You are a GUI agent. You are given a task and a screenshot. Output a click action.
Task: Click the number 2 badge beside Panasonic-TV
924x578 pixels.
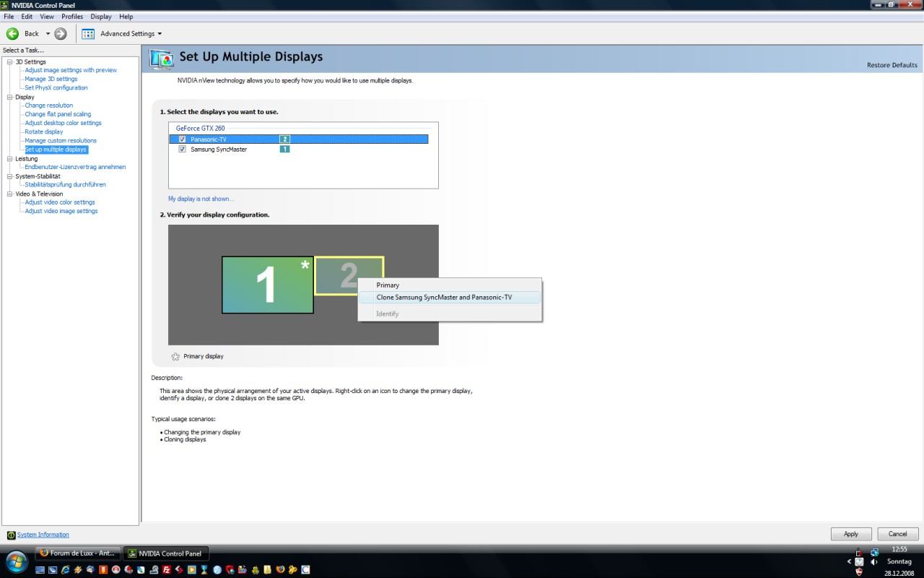click(x=284, y=139)
